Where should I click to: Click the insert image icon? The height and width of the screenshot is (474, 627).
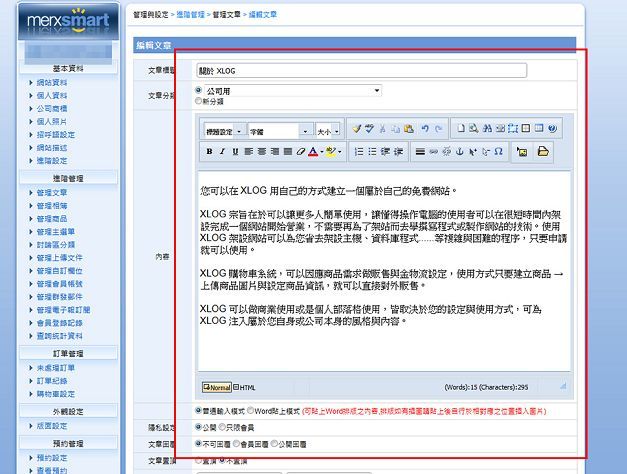click(x=522, y=152)
